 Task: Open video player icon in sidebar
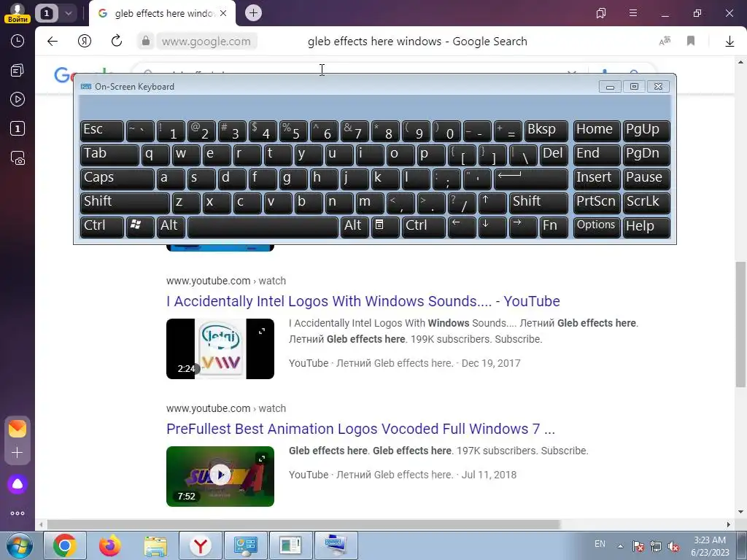click(x=18, y=99)
